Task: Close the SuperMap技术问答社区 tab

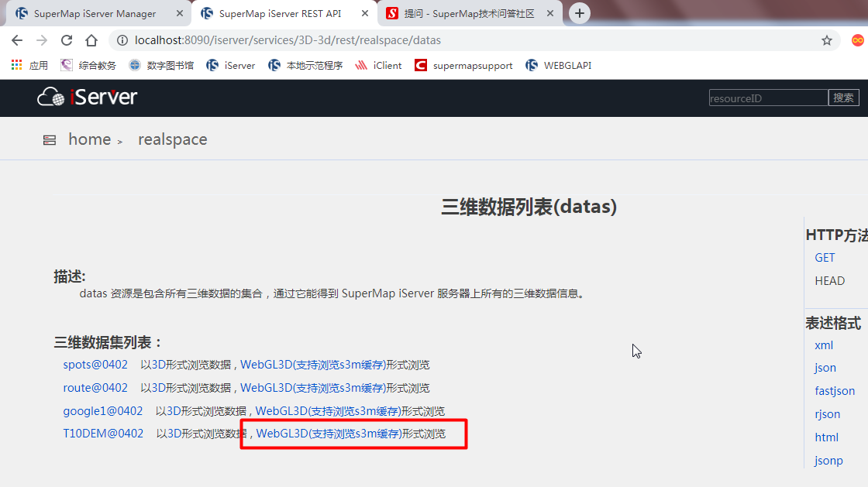Action: 549,13
